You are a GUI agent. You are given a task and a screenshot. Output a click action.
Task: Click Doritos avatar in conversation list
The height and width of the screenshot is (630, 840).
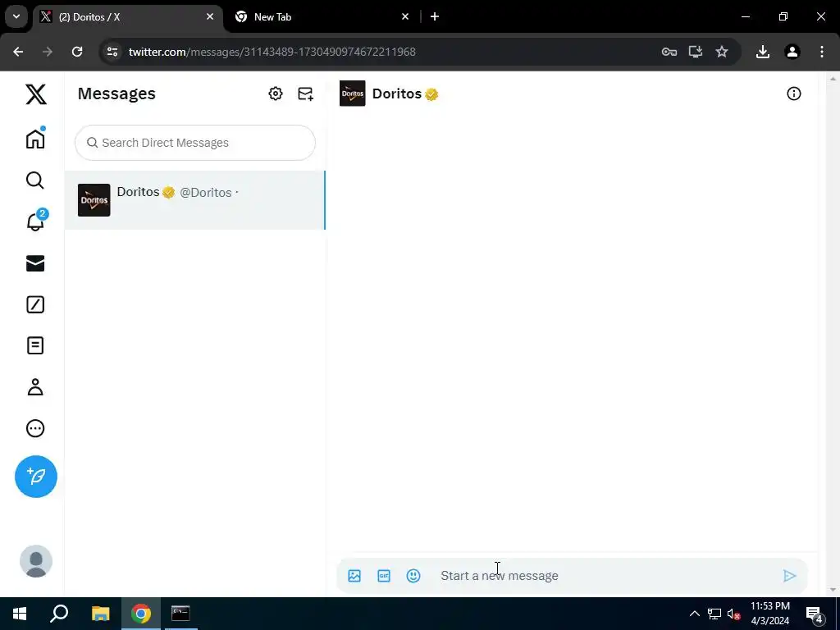[94, 200]
